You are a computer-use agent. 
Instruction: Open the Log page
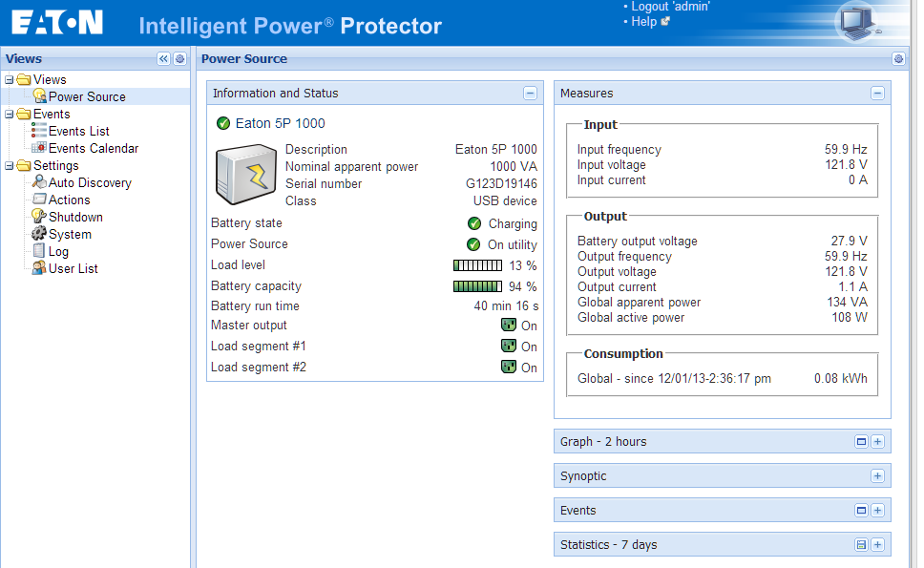pyautogui.click(x=58, y=252)
